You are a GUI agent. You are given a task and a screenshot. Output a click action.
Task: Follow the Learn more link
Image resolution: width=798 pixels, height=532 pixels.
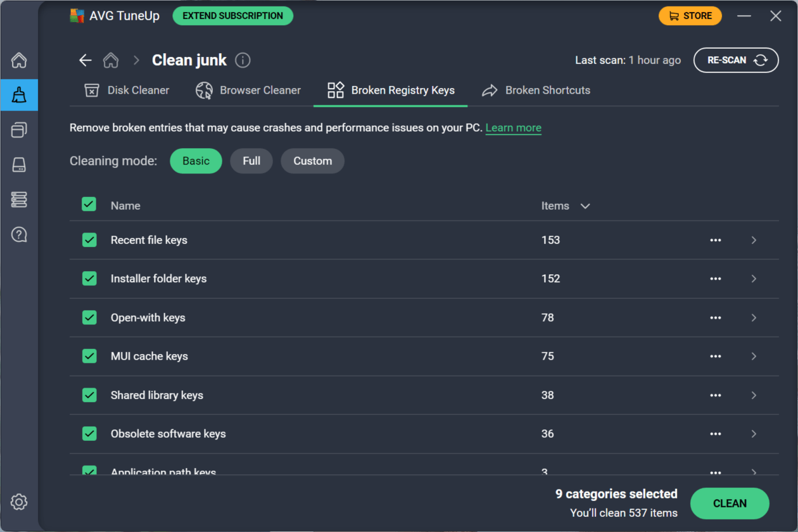click(x=513, y=128)
